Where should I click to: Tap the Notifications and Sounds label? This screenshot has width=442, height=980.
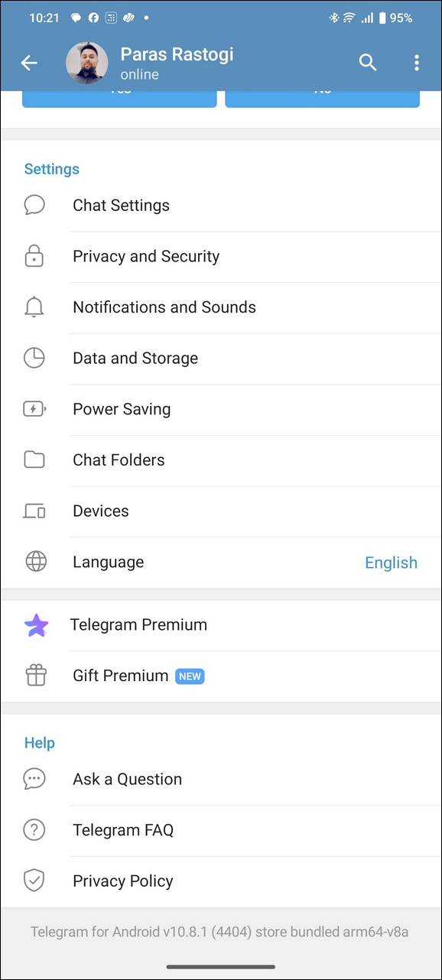[164, 307]
